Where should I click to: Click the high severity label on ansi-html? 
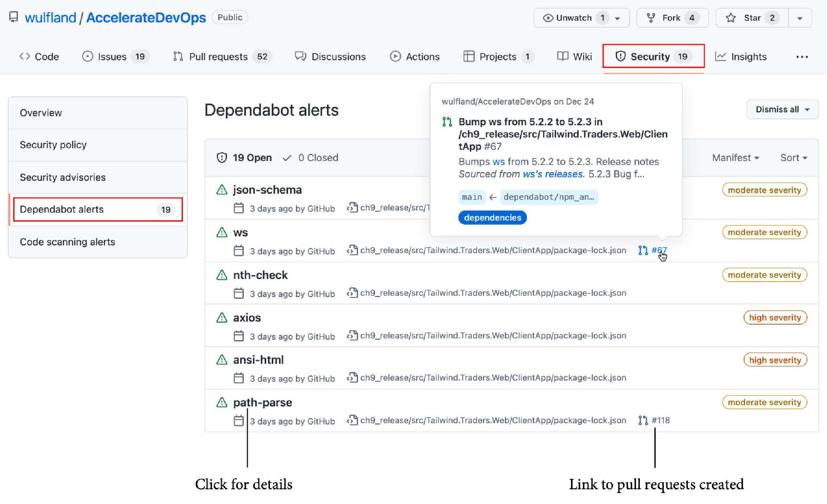(x=775, y=360)
